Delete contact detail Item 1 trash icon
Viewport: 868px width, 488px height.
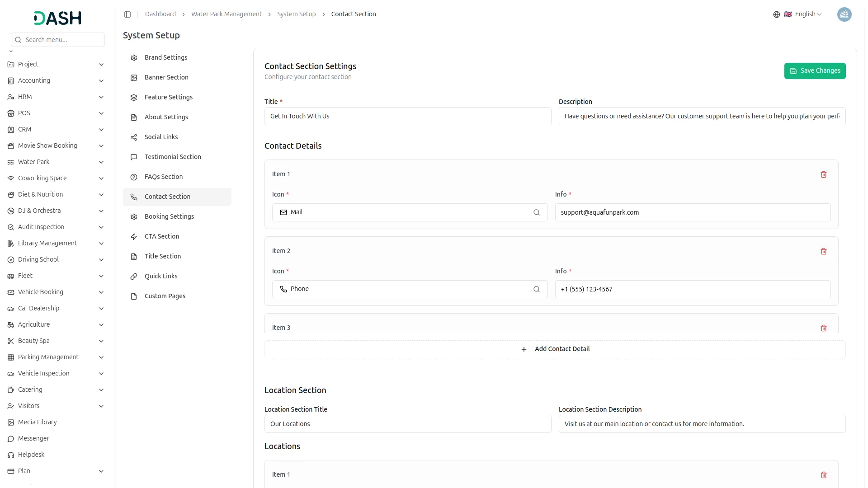coord(823,174)
